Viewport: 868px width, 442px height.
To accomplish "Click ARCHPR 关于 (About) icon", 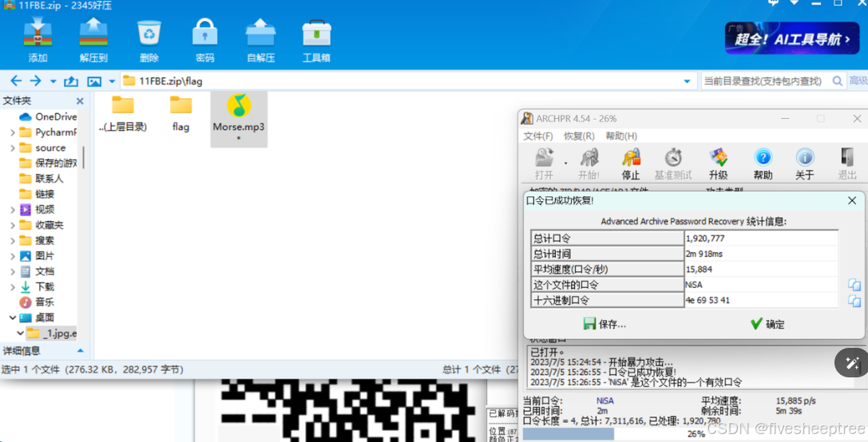I will coord(804,164).
